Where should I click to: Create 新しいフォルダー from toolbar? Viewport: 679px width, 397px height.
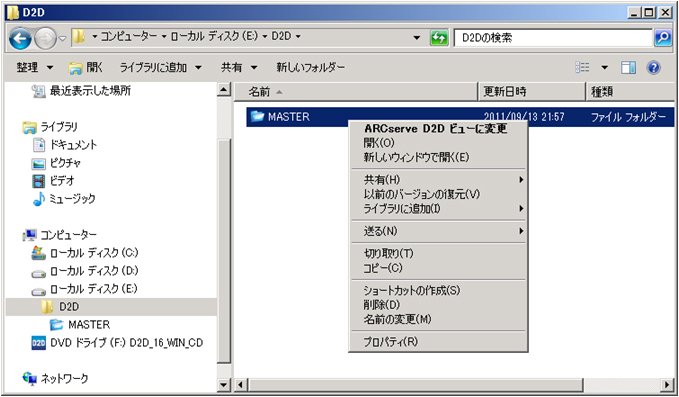pos(310,68)
